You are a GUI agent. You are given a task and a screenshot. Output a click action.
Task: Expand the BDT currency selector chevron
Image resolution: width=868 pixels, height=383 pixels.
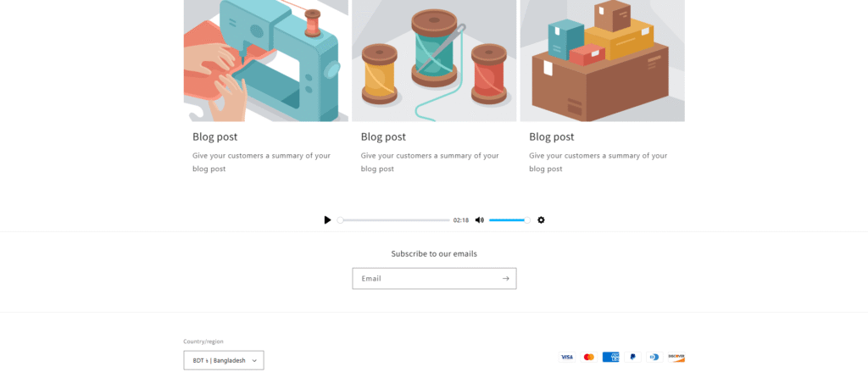coord(254,360)
